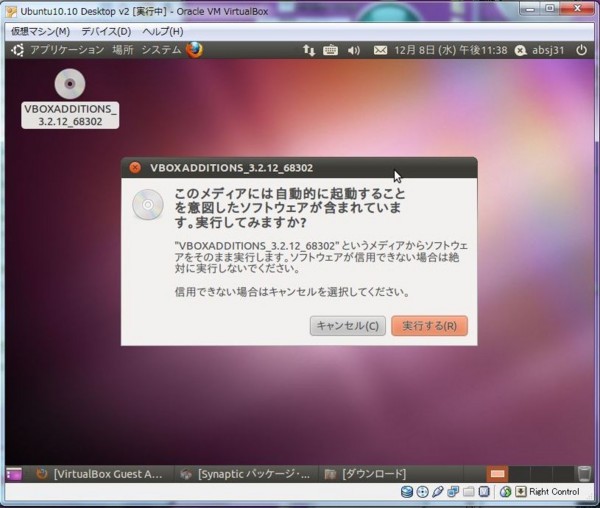Open the power session menu icon

pyautogui.click(x=581, y=50)
